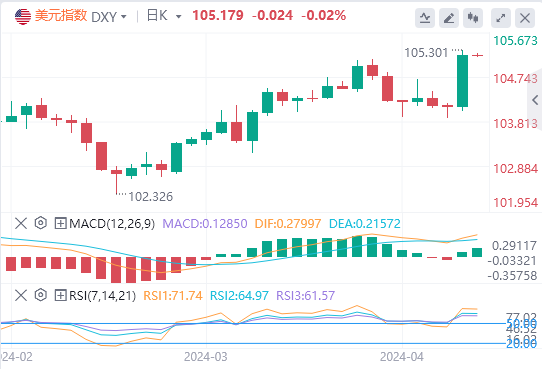Click the -0.35758 MACD axis label
Viewport: 542px width, 369px height.
(x=512, y=276)
